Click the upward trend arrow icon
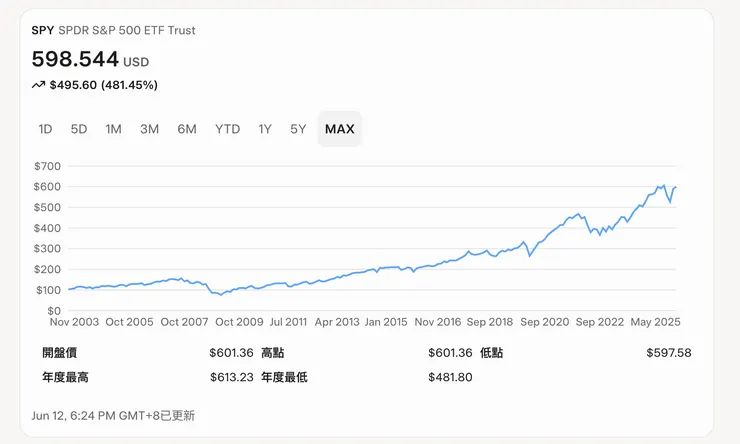Viewport: 740px width, 444px height. (38, 85)
